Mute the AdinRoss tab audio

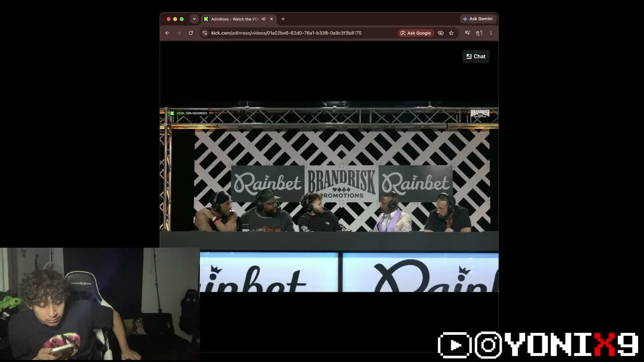click(264, 19)
